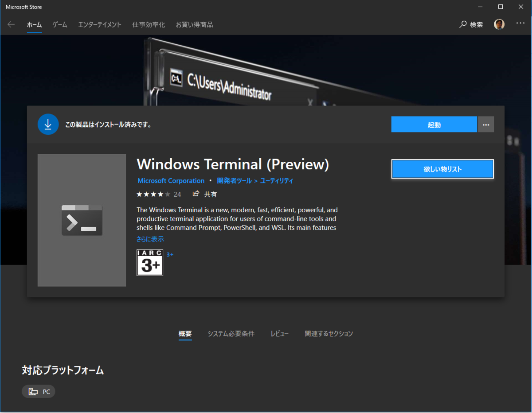
Task: Click the star rating icons
Action: (x=153, y=194)
